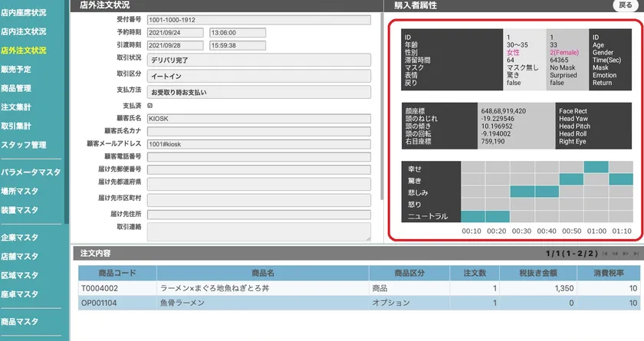Go to first page of order list

606,253
